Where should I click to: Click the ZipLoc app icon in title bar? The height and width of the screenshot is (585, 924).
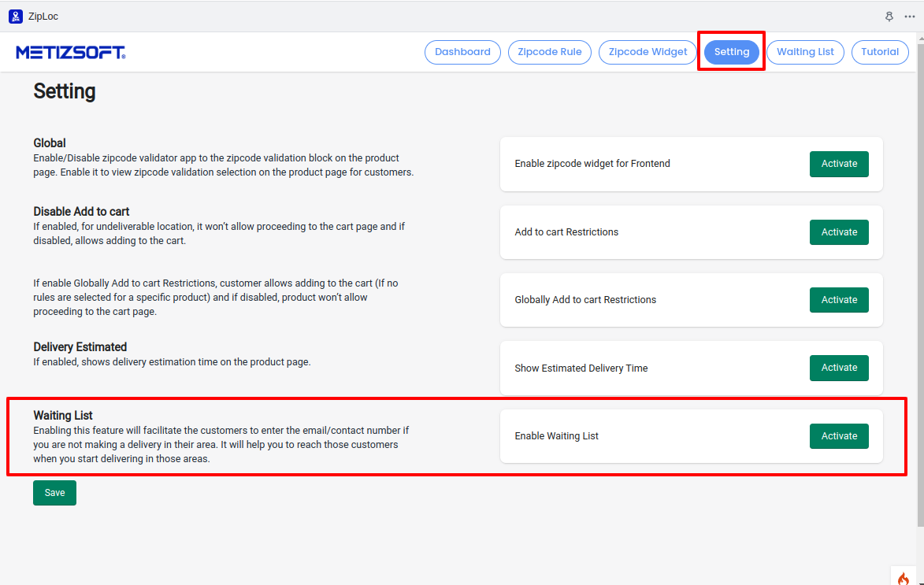point(16,16)
